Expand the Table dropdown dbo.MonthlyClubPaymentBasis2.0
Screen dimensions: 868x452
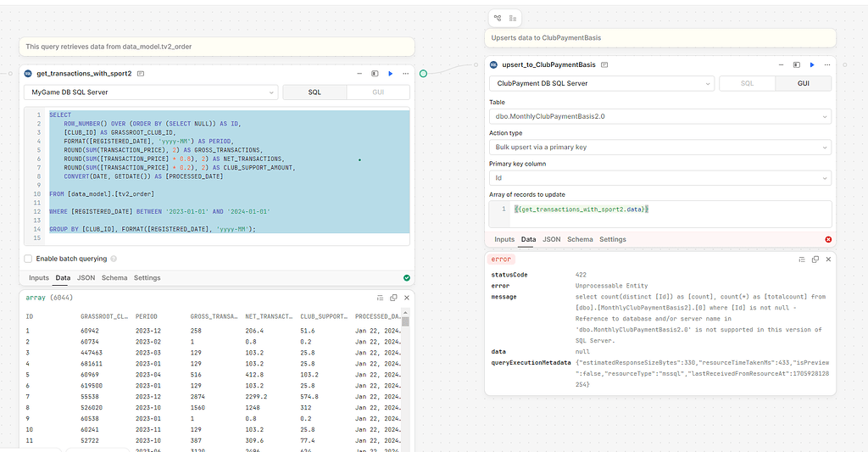pos(659,116)
